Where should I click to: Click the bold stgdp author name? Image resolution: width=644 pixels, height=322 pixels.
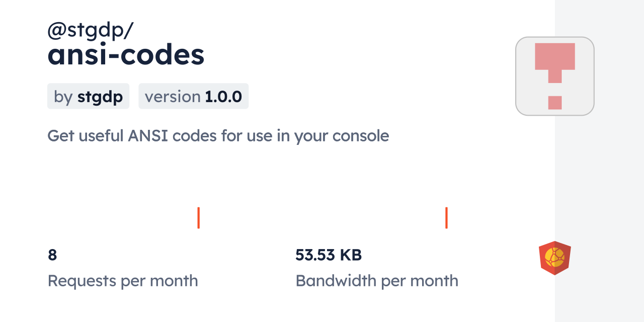coord(100,97)
